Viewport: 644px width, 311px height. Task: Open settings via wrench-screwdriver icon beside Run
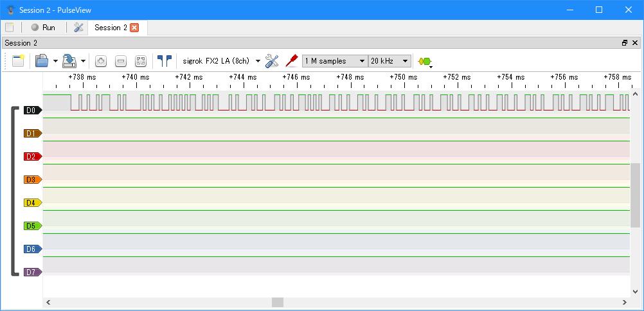[x=78, y=28]
